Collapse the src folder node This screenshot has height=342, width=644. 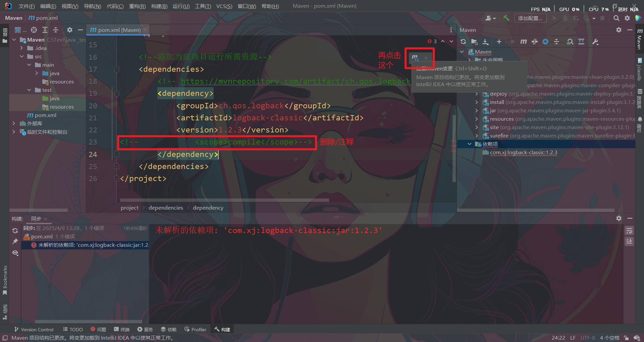22,56
